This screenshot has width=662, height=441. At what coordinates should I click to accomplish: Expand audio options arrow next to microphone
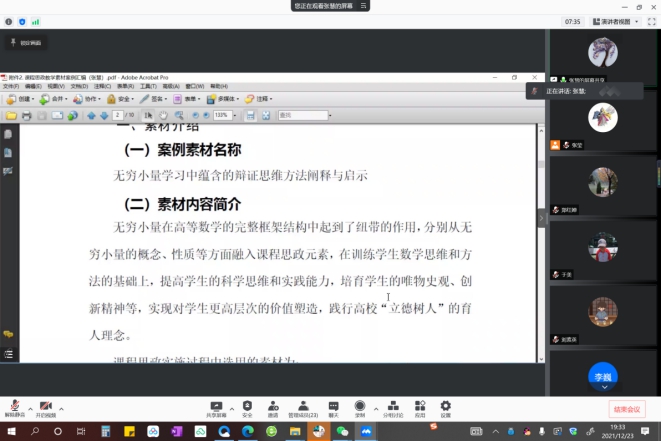pos(30,409)
